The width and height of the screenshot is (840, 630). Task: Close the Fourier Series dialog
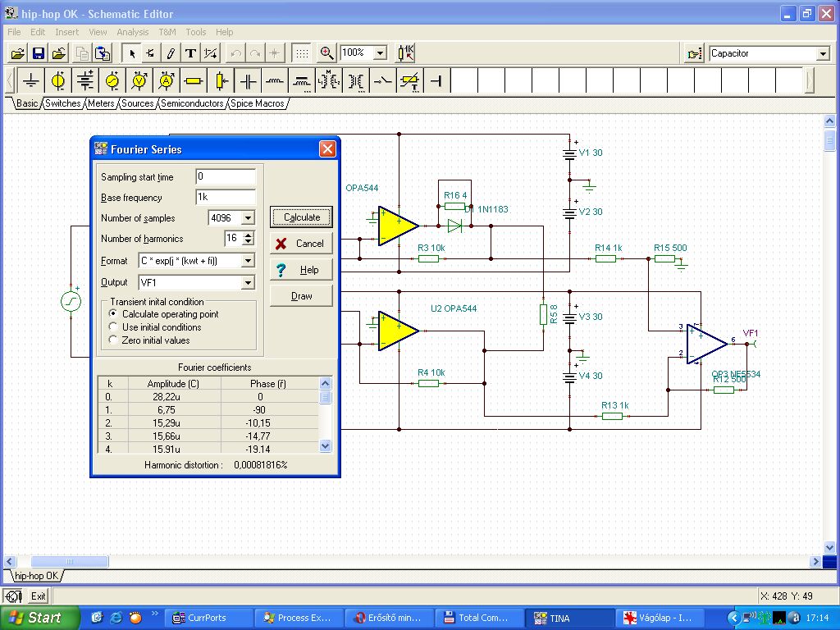327,149
